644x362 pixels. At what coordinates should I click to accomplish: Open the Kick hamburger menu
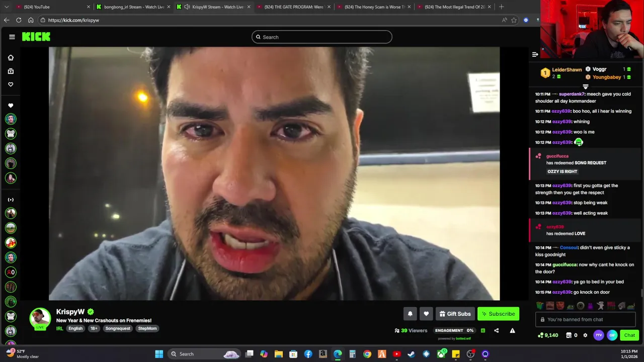pyautogui.click(x=12, y=37)
